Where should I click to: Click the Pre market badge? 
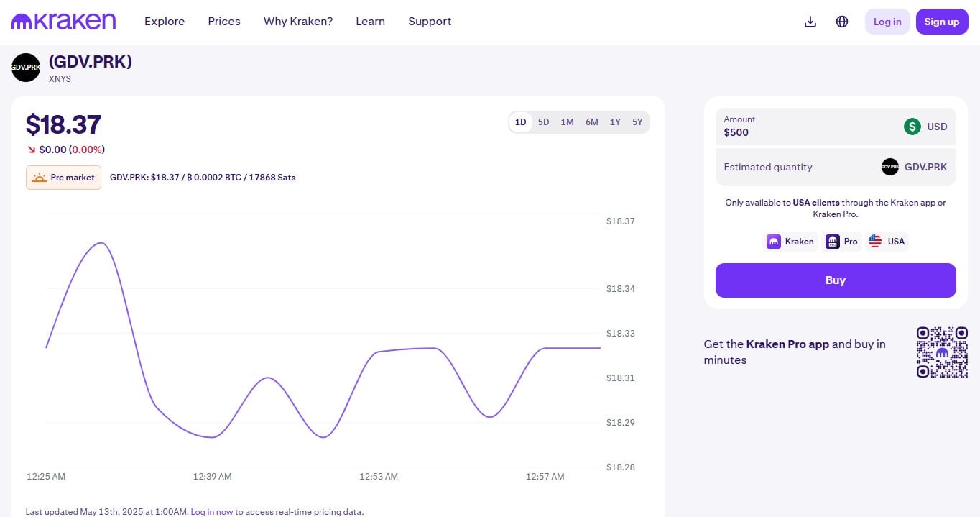click(63, 178)
